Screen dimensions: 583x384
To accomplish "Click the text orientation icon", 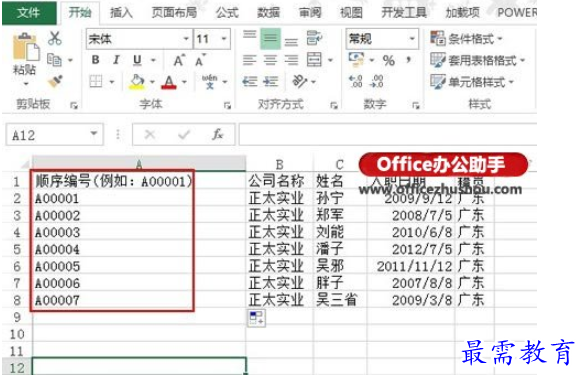I will [300, 81].
